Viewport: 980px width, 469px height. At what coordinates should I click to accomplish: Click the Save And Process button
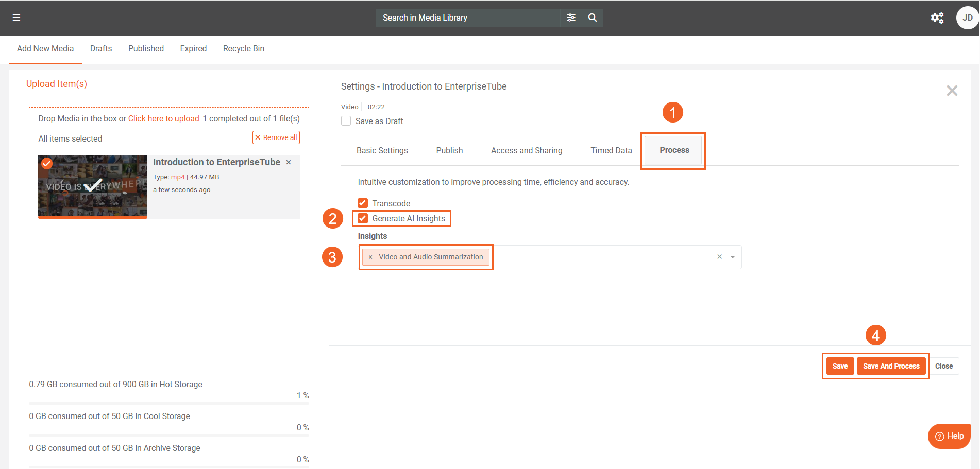891,366
